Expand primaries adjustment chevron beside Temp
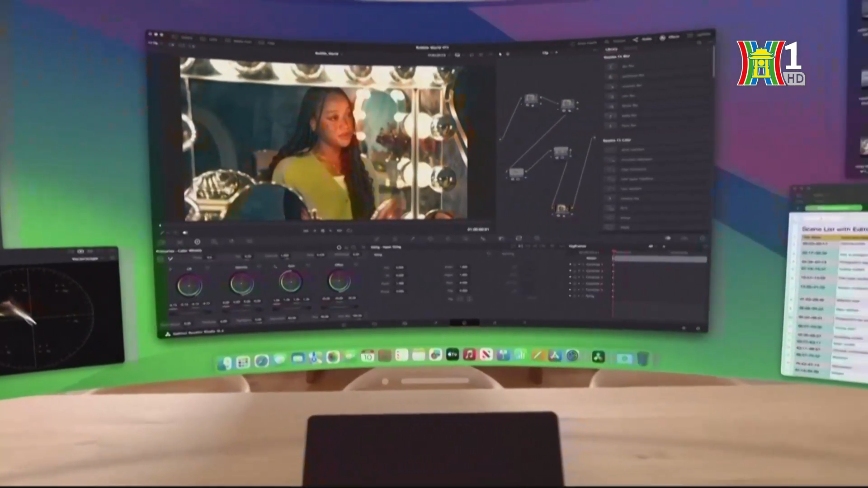 (x=170, y=259)
